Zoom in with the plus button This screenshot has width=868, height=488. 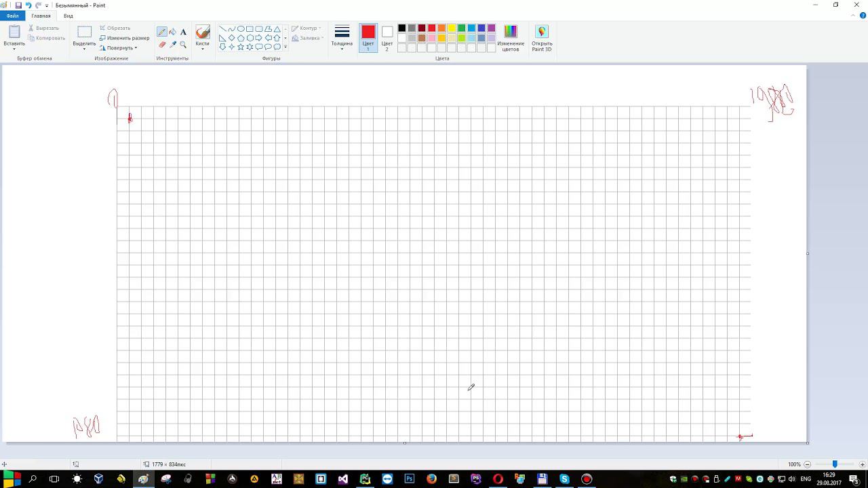pyautogui.click(x=862, y=464)
